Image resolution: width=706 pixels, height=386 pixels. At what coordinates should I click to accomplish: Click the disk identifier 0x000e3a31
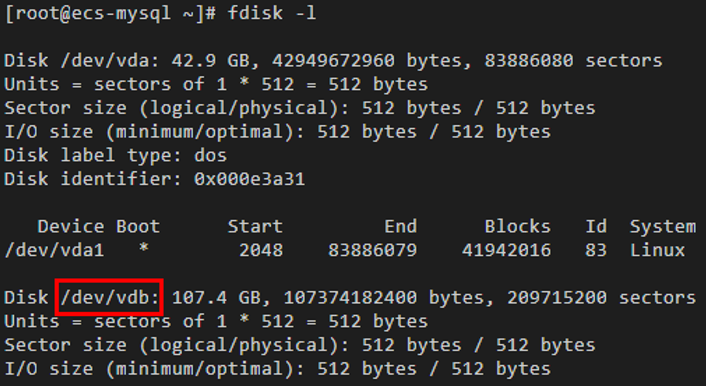pos(249,179)
